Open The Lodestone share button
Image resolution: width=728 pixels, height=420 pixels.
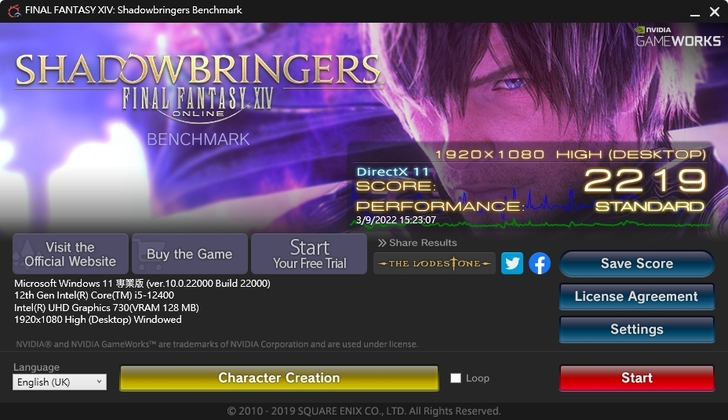click(x=434, y=263)
